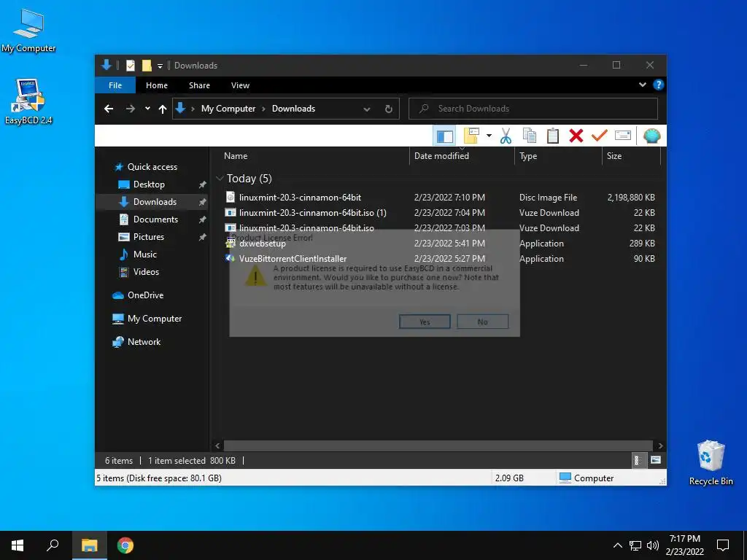Click the left arrow of horizontal scrollbar
Screen dimensions: 747x560
click(x=217, y=446)
